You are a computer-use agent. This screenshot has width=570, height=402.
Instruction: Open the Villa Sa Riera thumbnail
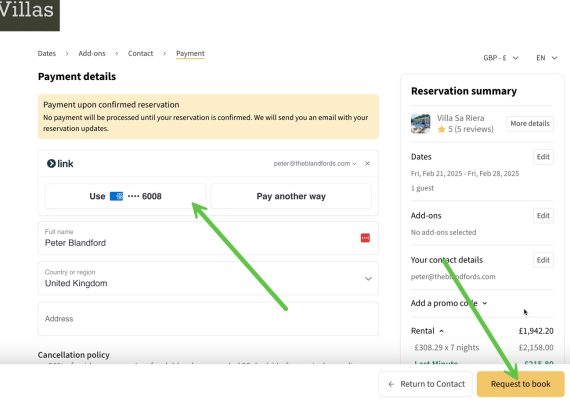coord(421,124)
